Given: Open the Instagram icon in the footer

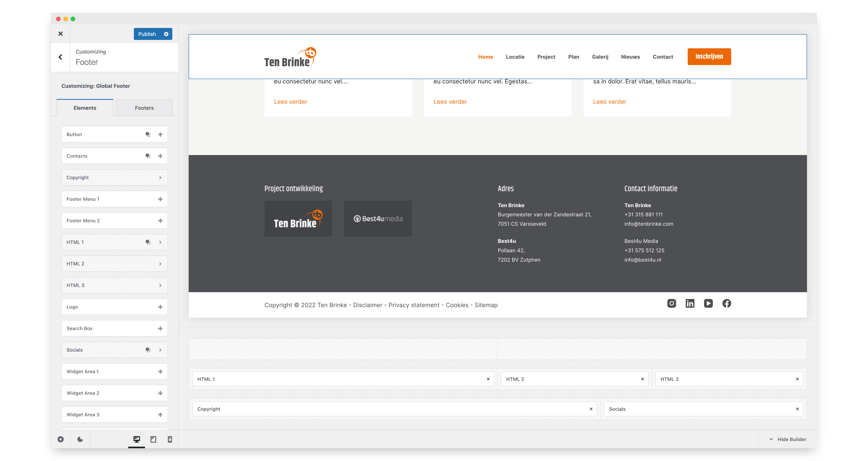Looking at the screenshot, I should point(672,304).
